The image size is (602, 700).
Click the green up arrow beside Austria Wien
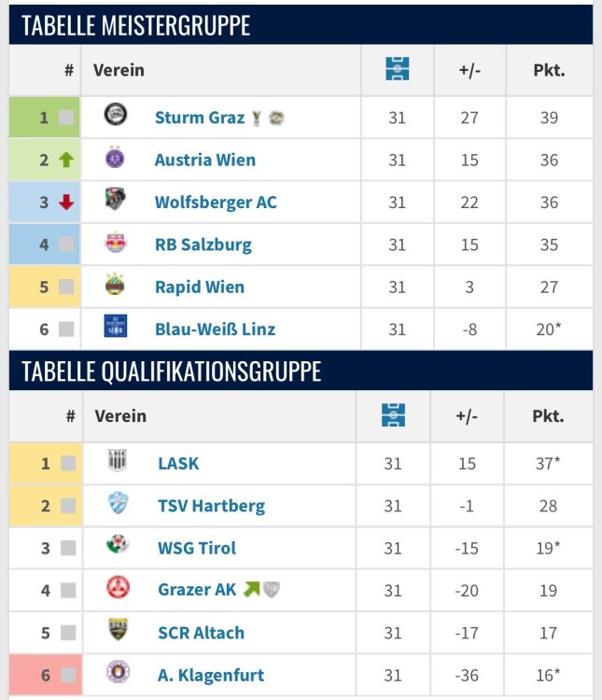65,160
